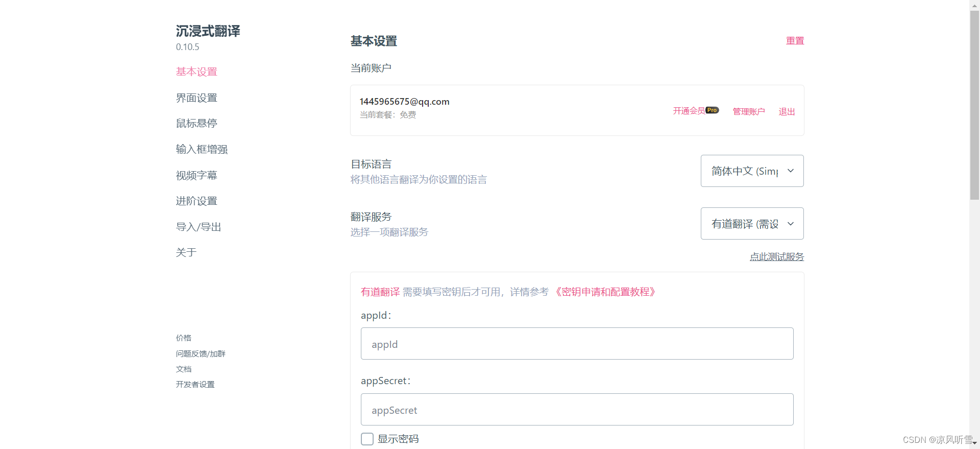Focus the appSecret input field
This screenshot has height=449, width=980.
point(577,410)
